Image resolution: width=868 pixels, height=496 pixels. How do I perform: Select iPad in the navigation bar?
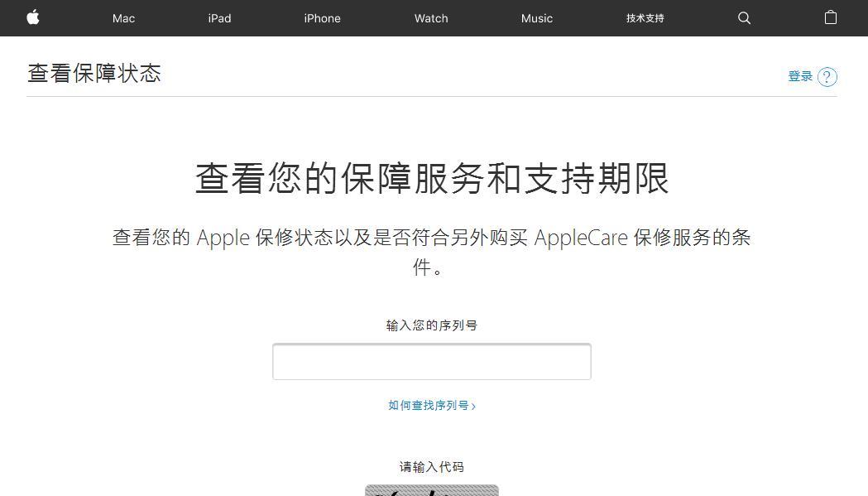point(220,18)
